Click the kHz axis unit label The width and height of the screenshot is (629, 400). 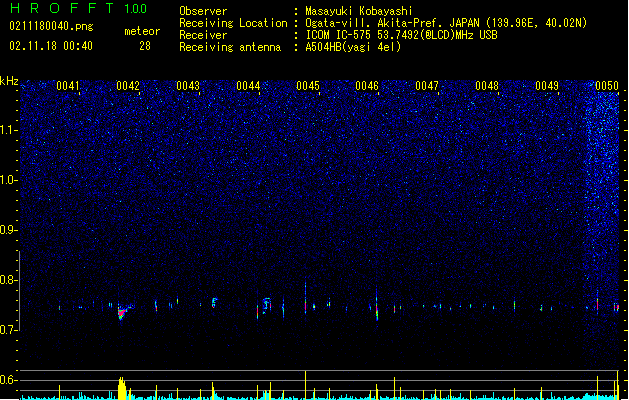point(9,81)
